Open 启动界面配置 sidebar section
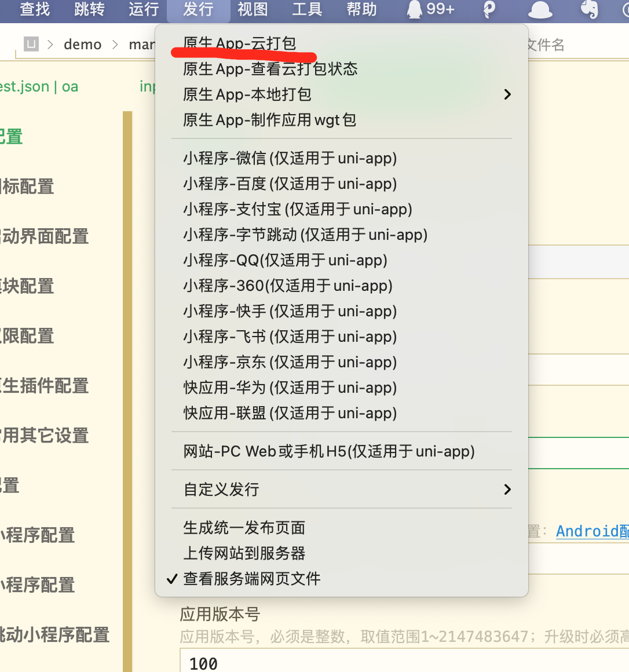The image size is (629, 672). point(44,236)
